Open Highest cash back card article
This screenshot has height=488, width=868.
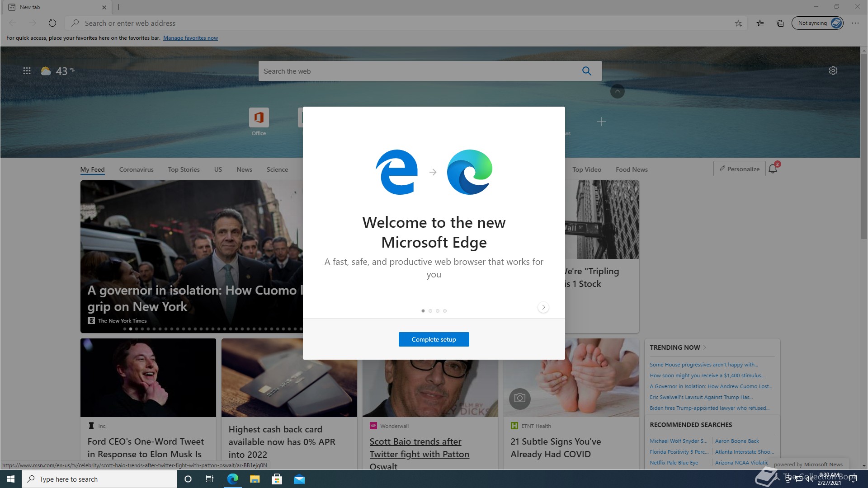click(282, 442)
